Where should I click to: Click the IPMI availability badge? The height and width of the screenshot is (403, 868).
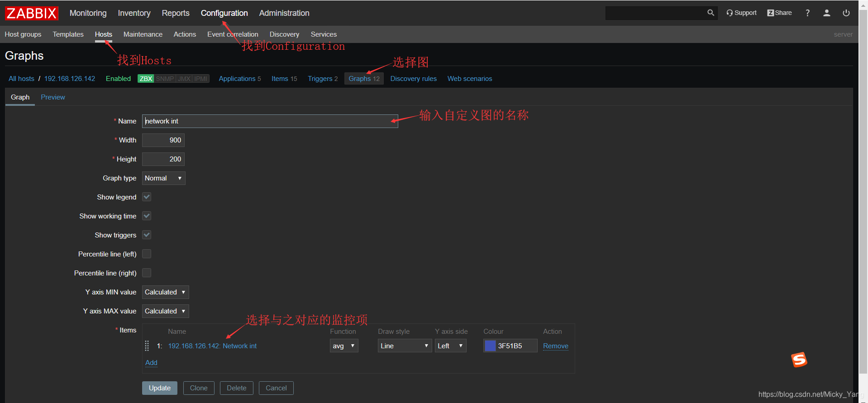200,79
